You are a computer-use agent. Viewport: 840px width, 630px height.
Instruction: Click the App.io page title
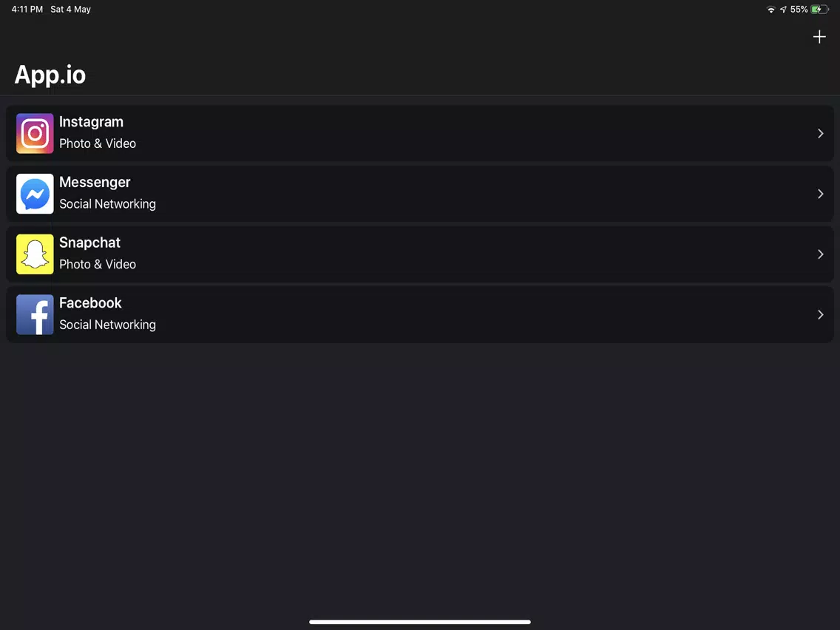[50, 75]
